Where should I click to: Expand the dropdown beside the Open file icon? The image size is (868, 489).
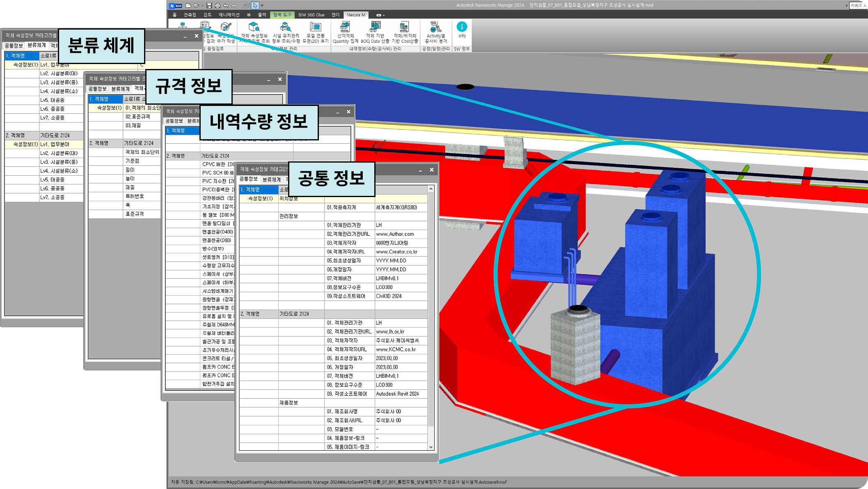coord(202,5)
